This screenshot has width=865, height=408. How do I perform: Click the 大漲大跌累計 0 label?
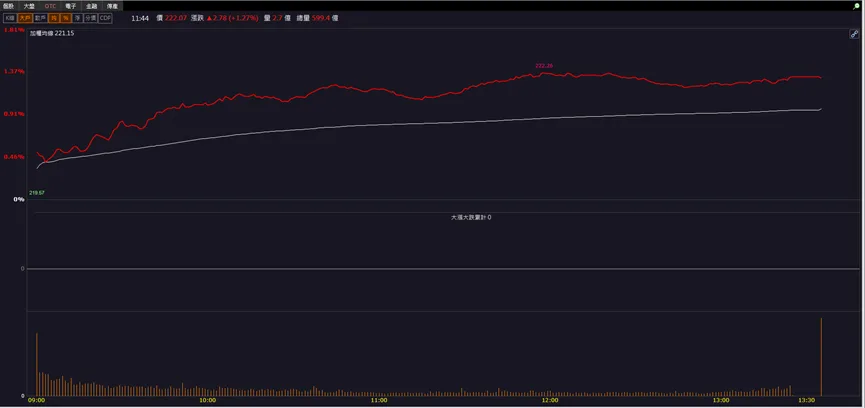pyautogui.click(x=471, y=218)
